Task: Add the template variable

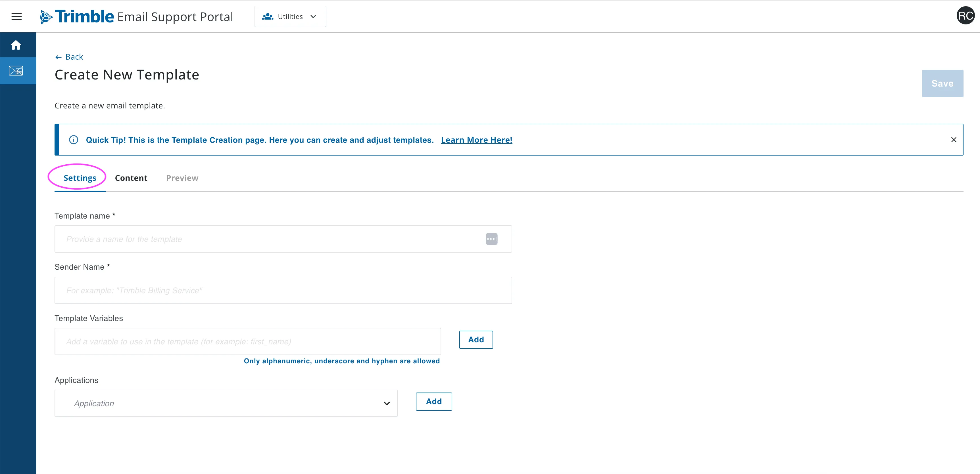Action: coord(476,340)
